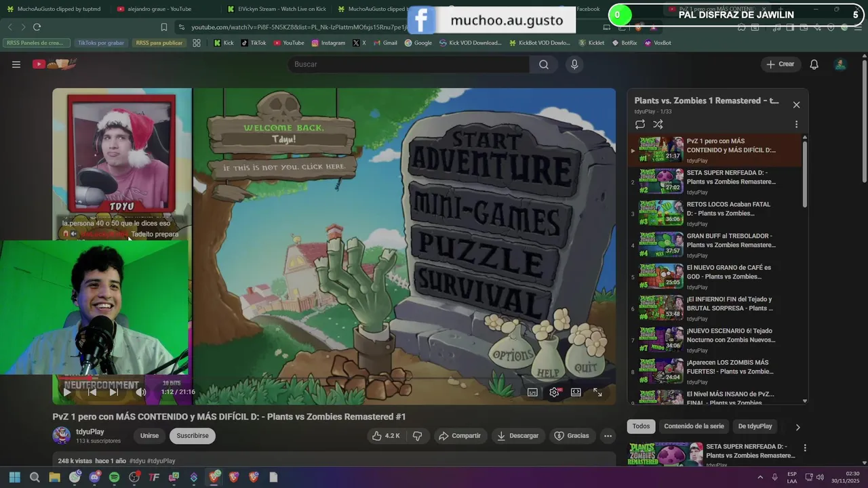
Task: Click the Unirse button
Action: 149,436
